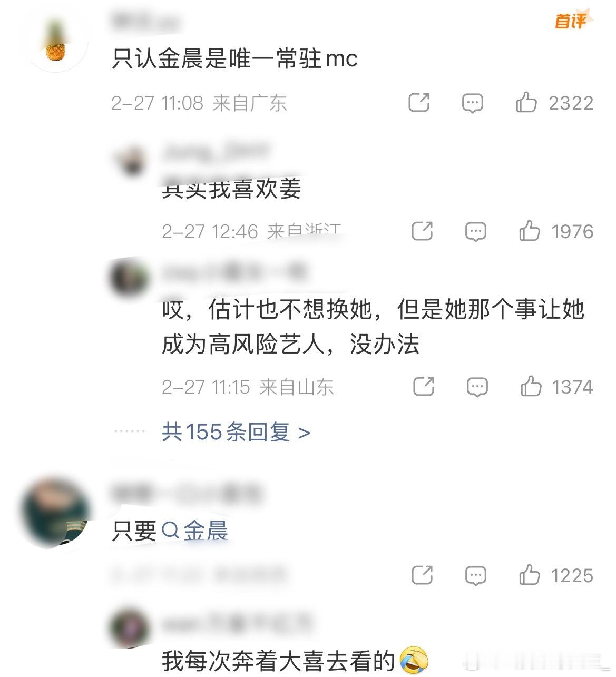Screen dimensions: 616x677
Task: Share the comment with 2322 likes
Action: click(419, 102)
